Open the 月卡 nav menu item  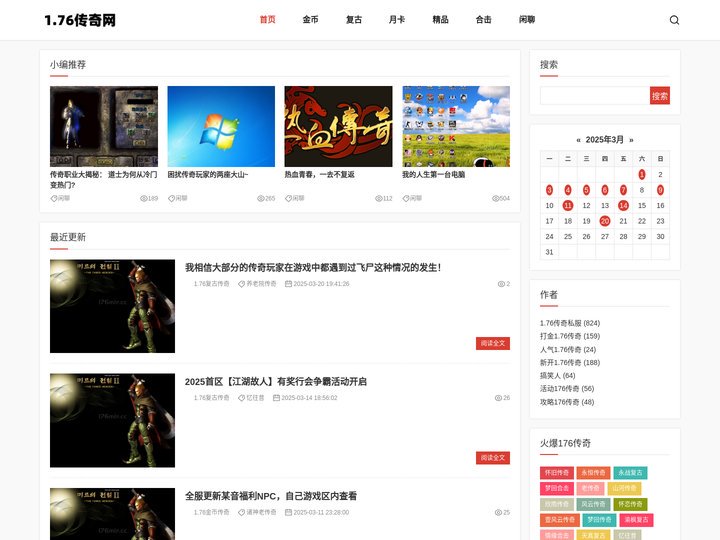[397, 19]
